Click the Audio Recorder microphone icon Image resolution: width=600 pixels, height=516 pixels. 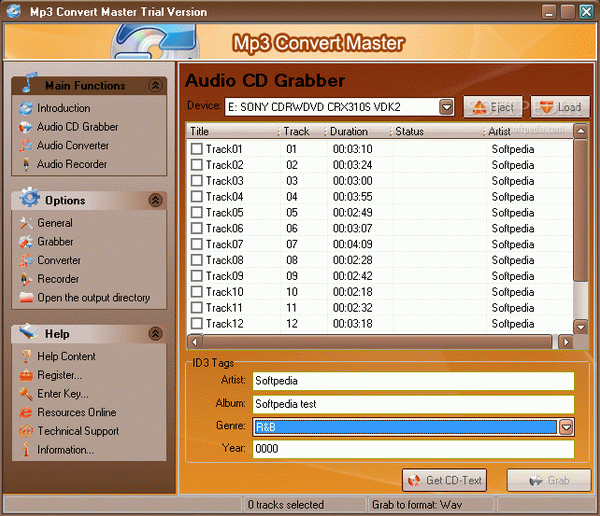[x=26, y=165]
